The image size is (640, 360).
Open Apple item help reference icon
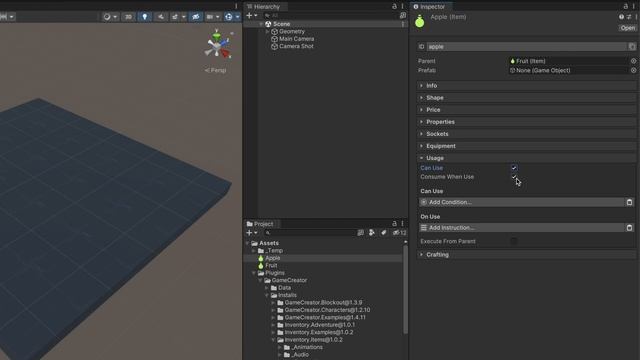(x=621, y=17)
